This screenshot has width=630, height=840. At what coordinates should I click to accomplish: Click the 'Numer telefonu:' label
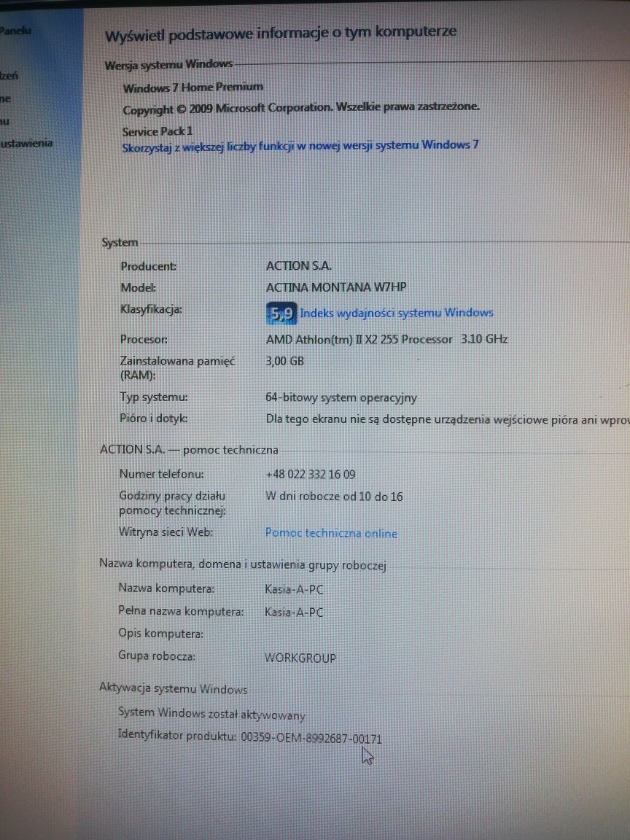161,474
